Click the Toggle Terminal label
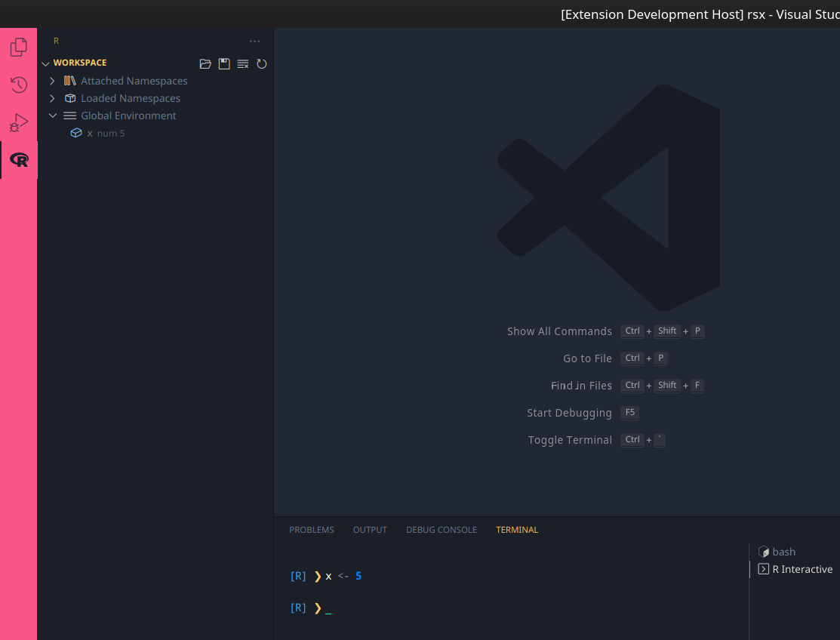 570,440
